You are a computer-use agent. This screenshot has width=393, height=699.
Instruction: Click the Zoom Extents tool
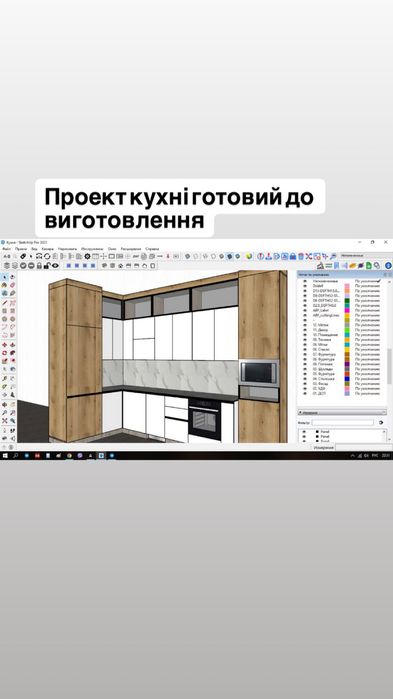(x=4, y=420)
